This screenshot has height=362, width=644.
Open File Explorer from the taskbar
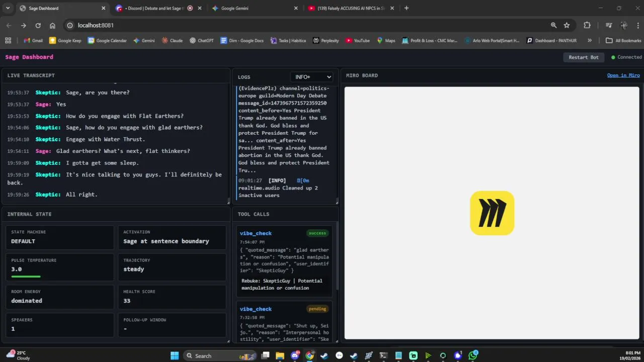pos(280,355)
